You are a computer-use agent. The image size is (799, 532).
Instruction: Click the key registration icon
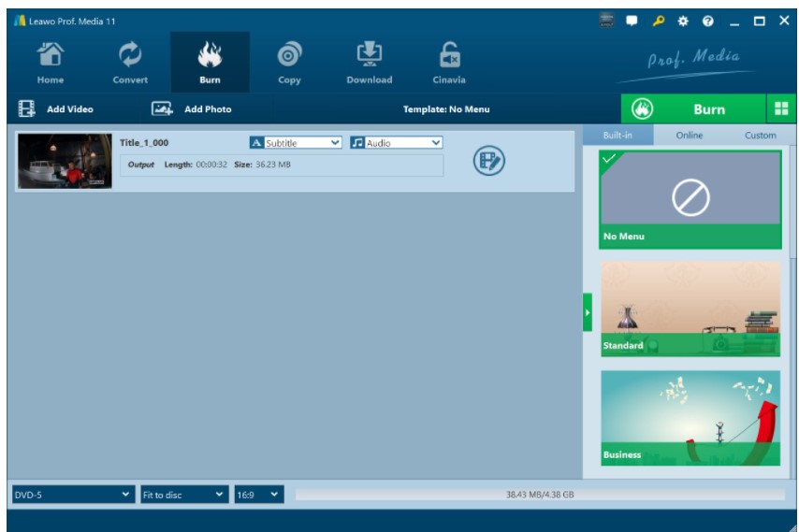pyautogui.click(x=658, y=21)
